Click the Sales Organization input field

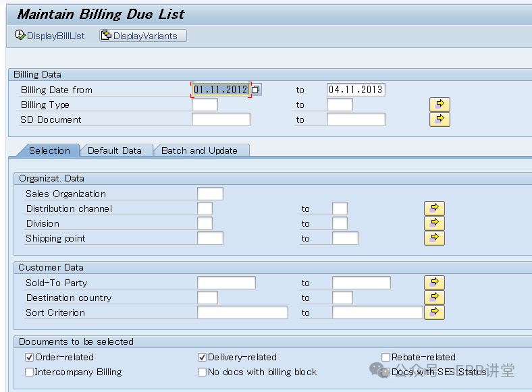pos(210,194)
